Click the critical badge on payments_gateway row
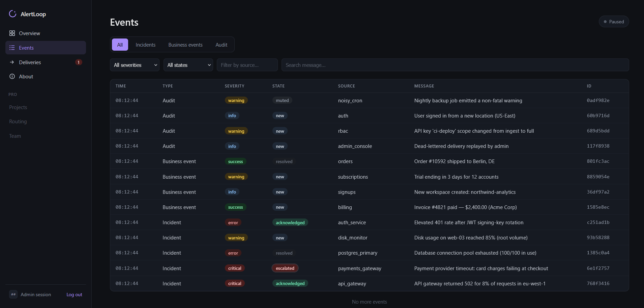This screenshot has height=308, width=644. click(235, 268)
